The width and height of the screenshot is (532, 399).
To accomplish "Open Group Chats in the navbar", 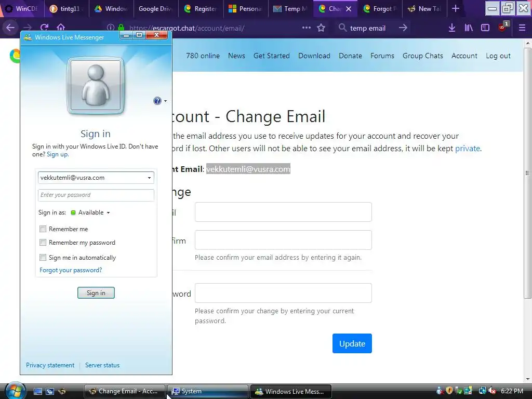I will (423, 56).
